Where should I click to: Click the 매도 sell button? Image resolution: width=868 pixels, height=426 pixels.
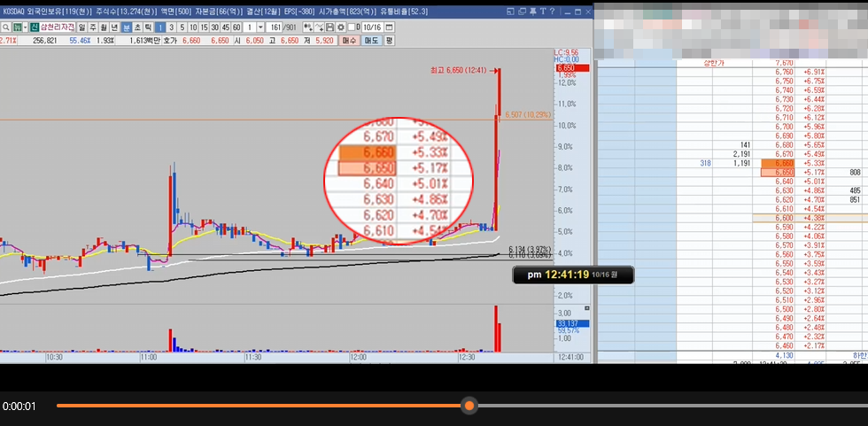pos(371,41)
